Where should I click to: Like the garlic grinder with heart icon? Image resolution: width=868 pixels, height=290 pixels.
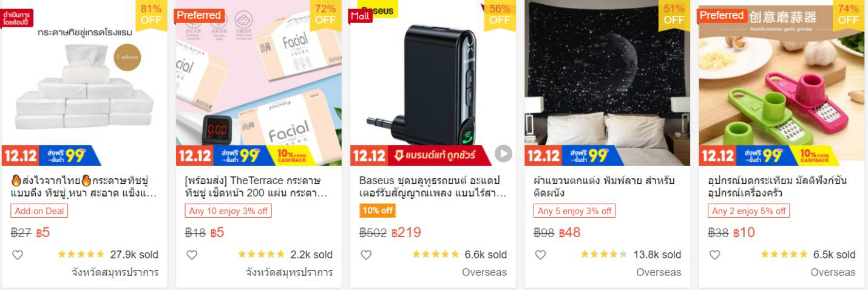tap(714, 255)
